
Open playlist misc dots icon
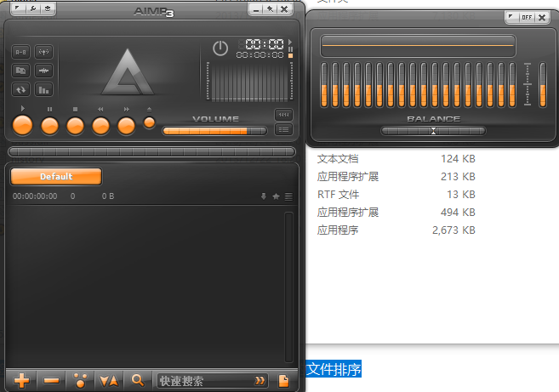click(80, 381)
